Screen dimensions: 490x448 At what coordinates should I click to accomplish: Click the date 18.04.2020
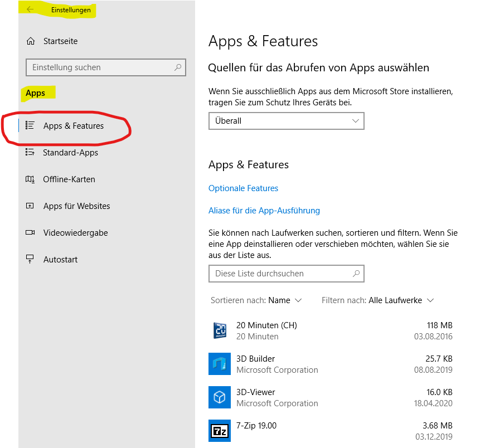tap(433, 403)
